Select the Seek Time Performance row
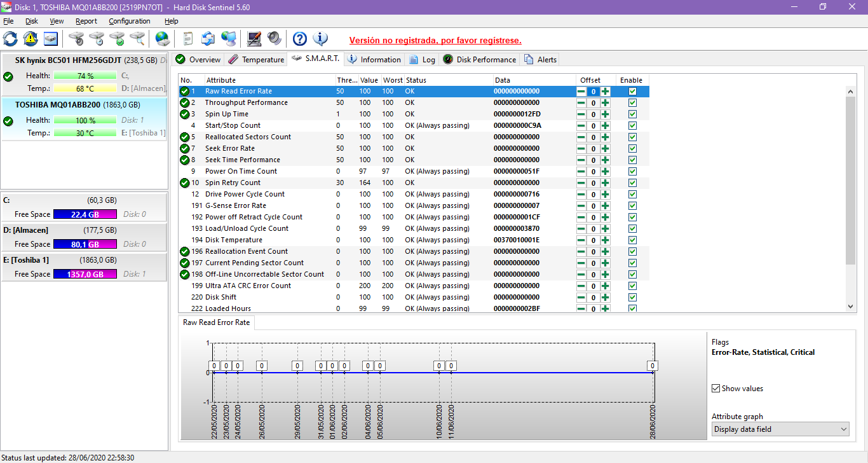The height and width of the screenshot is (463, 868). [414, 160]
